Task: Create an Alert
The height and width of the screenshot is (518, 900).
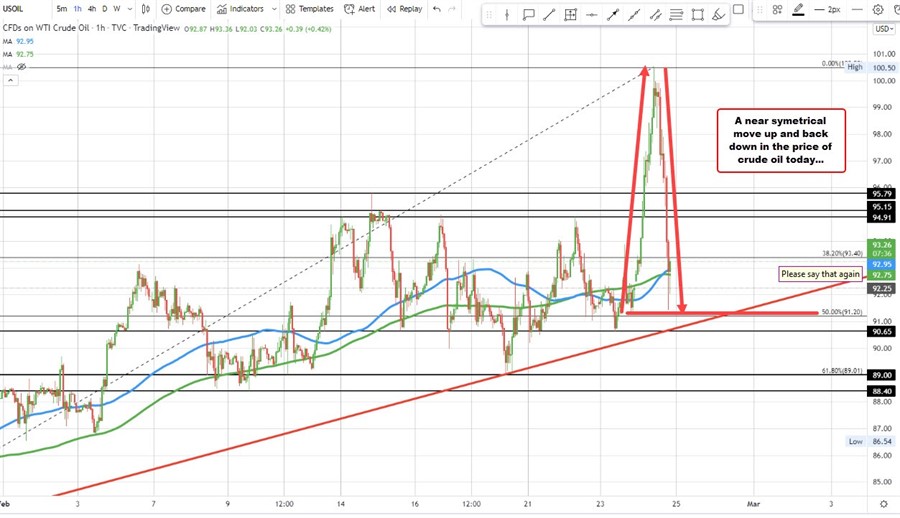Action: tap(359, 9)
